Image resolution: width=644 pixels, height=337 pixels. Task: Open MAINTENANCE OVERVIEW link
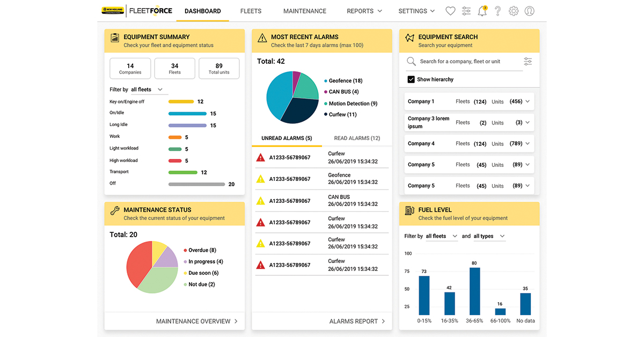197,321
